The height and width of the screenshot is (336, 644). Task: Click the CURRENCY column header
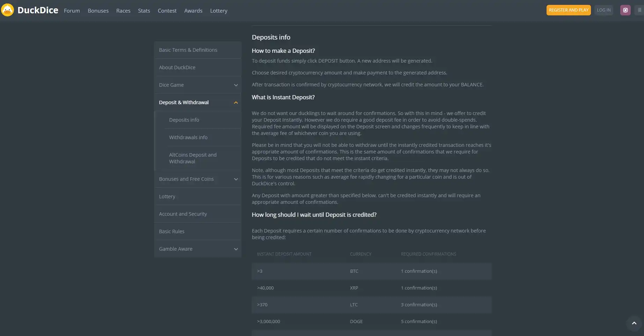point(360,254)
